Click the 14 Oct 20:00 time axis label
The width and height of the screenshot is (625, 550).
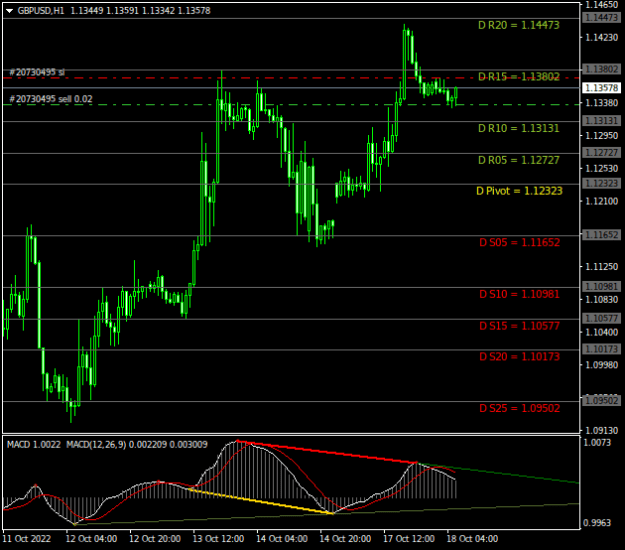(x=345, y=539)
